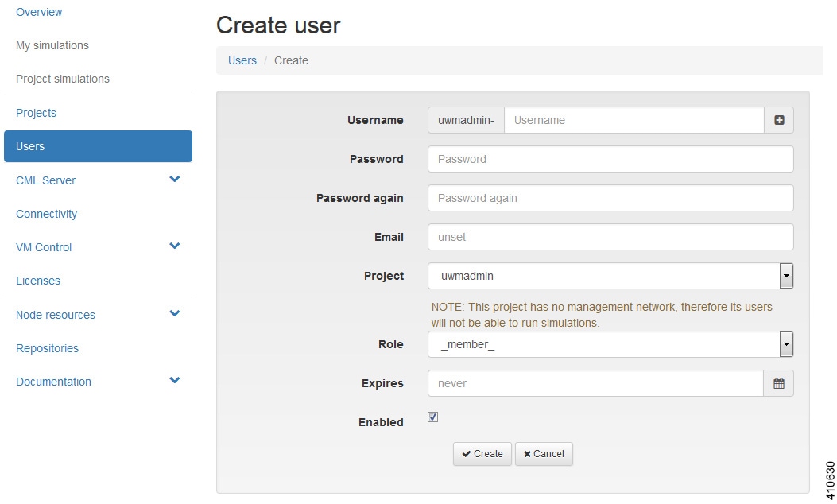Focus the Username text field
The width and height of the screenshot is (837, 504).
click(x=634, y=120)
